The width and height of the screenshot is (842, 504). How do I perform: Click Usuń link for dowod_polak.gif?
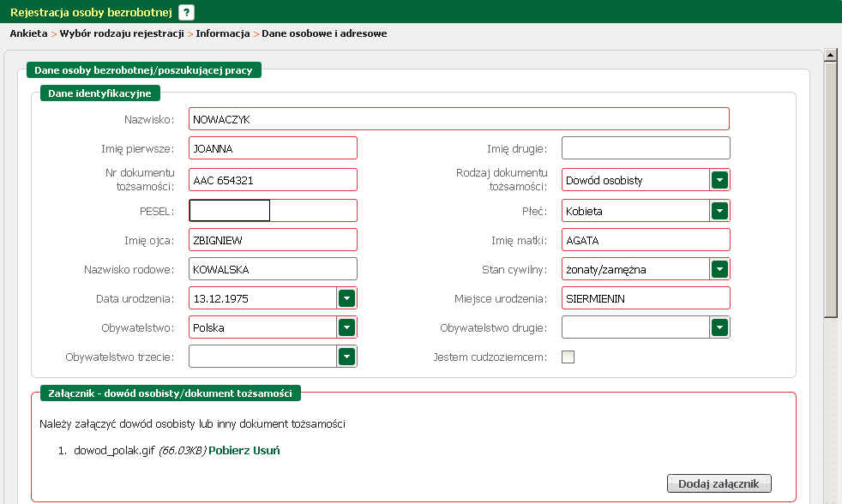pos(267,450)
